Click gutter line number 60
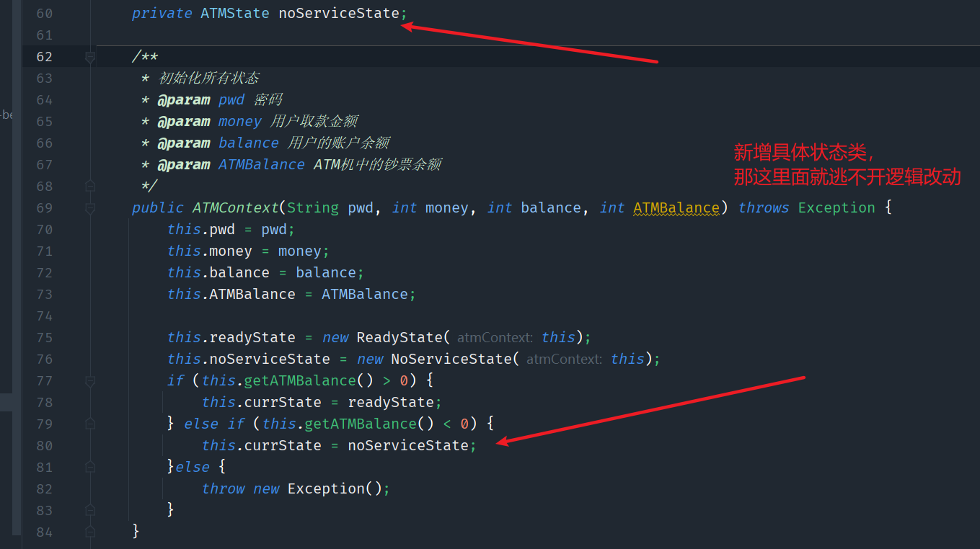 (44, 13)
